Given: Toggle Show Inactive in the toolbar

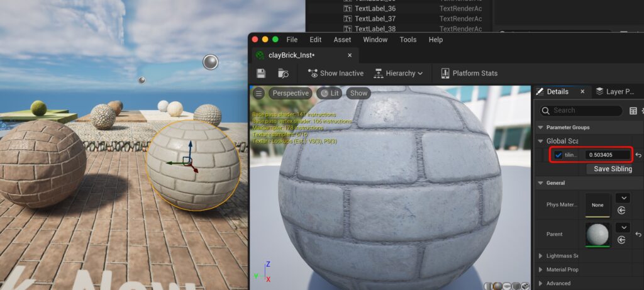Looking at the screenshot, I should tap(335, 74).
